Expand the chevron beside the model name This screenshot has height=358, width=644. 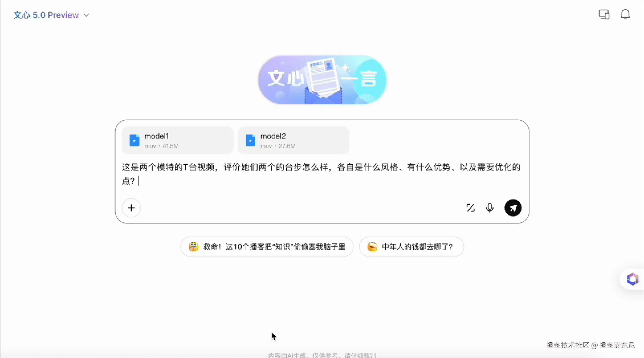(86, 15)
